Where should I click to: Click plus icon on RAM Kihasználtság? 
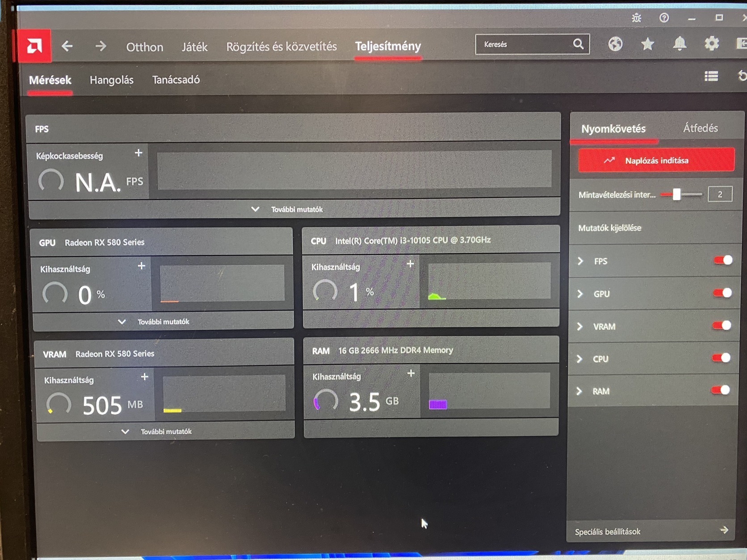pos(411,373)
